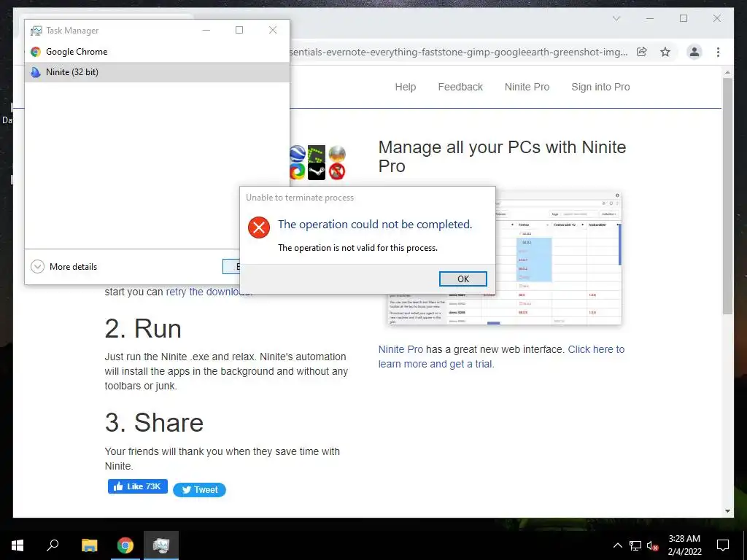The image size is (747, 560).
Task: Open the Help link on the Ninite page
Action: point(406,87)
